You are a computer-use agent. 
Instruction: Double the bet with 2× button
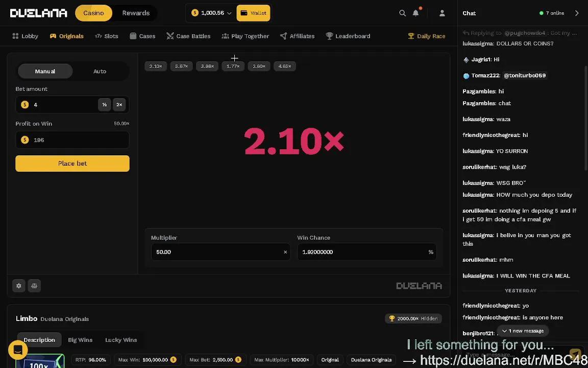point(119,105)
